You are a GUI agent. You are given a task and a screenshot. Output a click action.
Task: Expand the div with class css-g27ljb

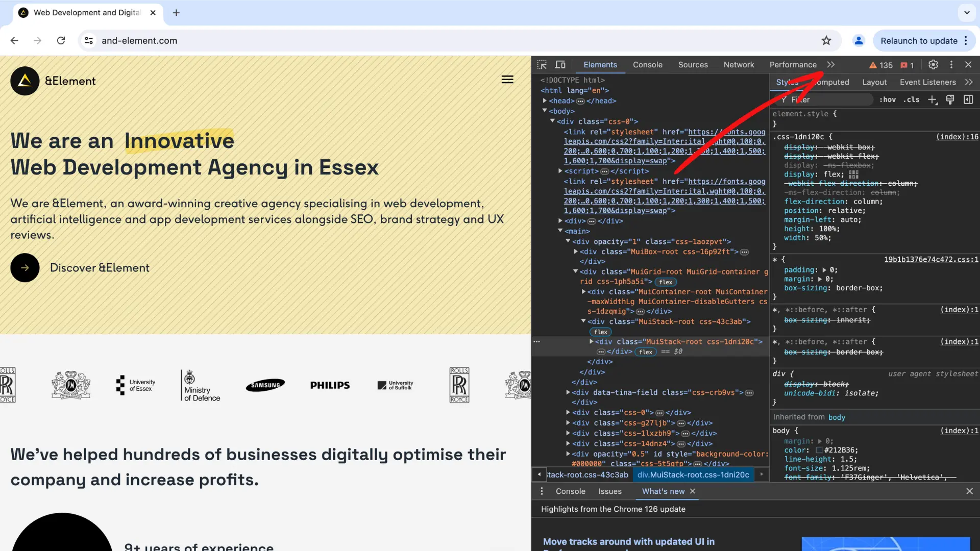568,422
